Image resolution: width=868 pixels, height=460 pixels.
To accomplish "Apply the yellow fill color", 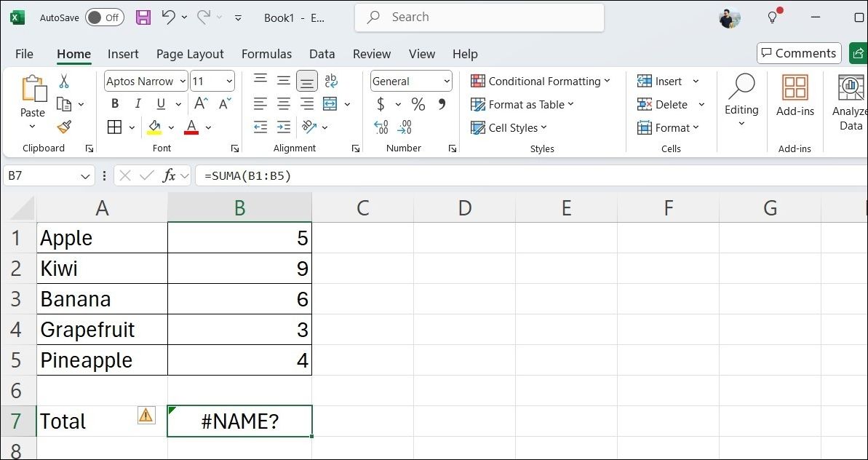I will [154, 127].
